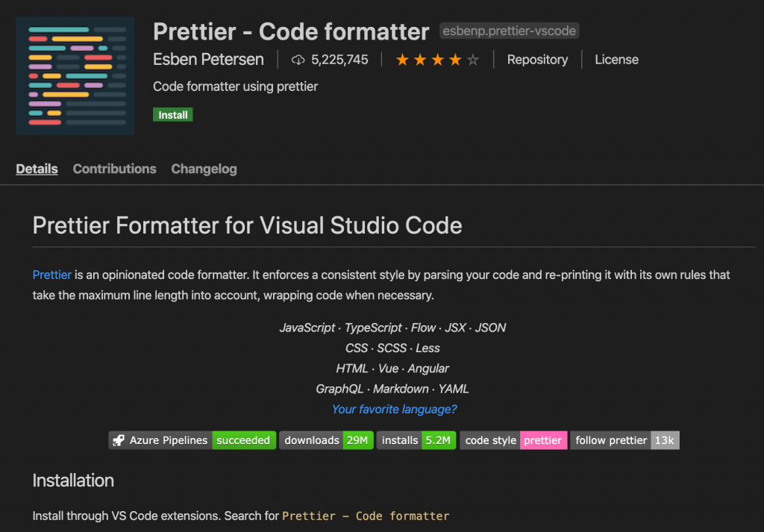The width and height of the screenshot is (764, 532).
Task: Open the License link
Action: pos(616,60)
